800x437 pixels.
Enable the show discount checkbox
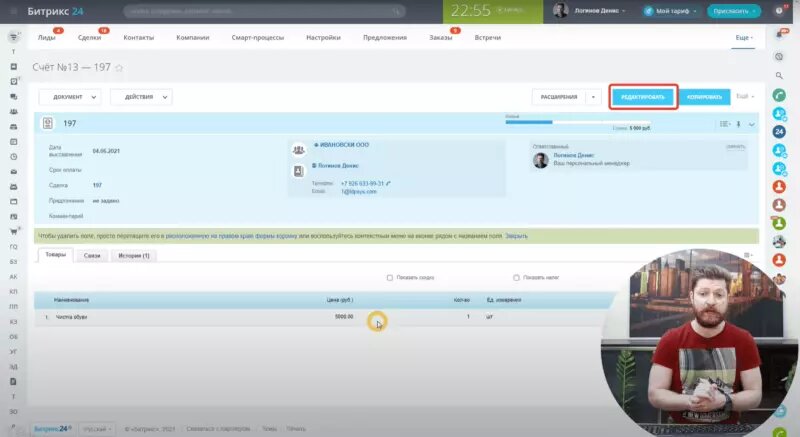click(x=390, y=278)
